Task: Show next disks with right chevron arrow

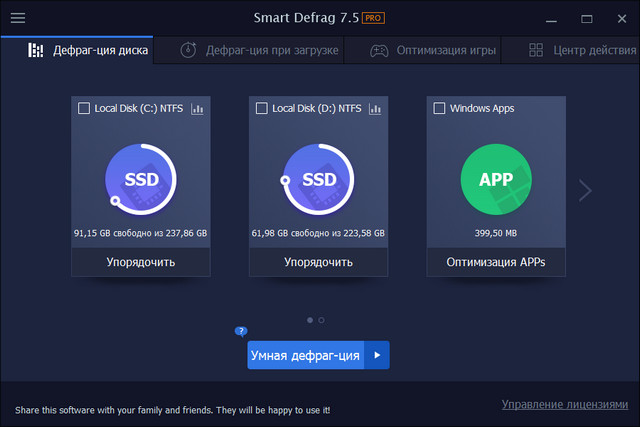Action: 586,190
